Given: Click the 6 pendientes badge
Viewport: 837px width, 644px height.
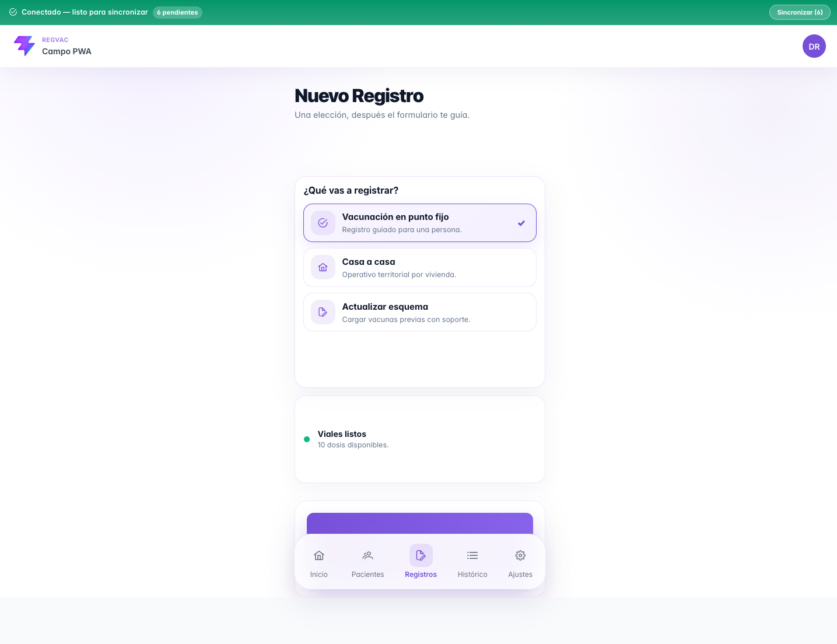Looking at the screenshot, I should click(177, 12).
